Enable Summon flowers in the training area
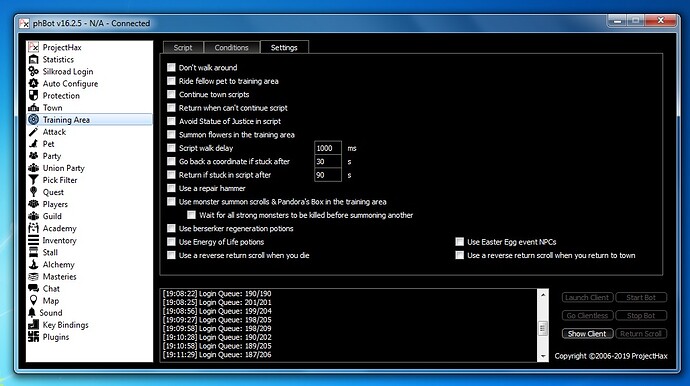690x386 pixels. (171, 135)
